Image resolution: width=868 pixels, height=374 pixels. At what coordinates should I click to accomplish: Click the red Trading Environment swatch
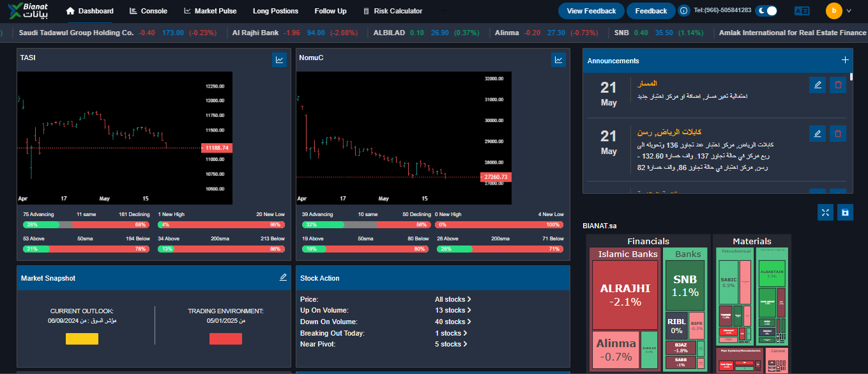225,339
